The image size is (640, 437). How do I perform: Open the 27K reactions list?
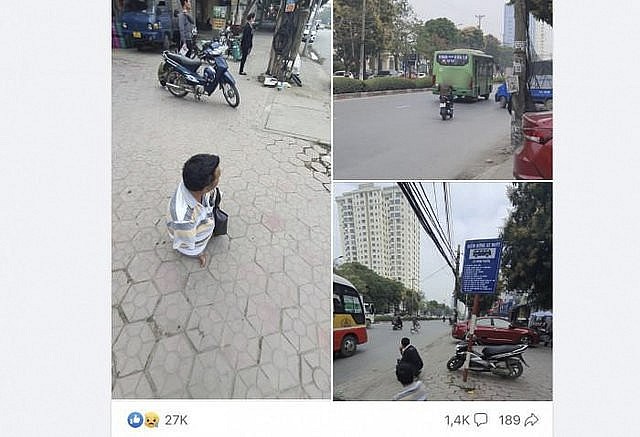tap(176, 420)
